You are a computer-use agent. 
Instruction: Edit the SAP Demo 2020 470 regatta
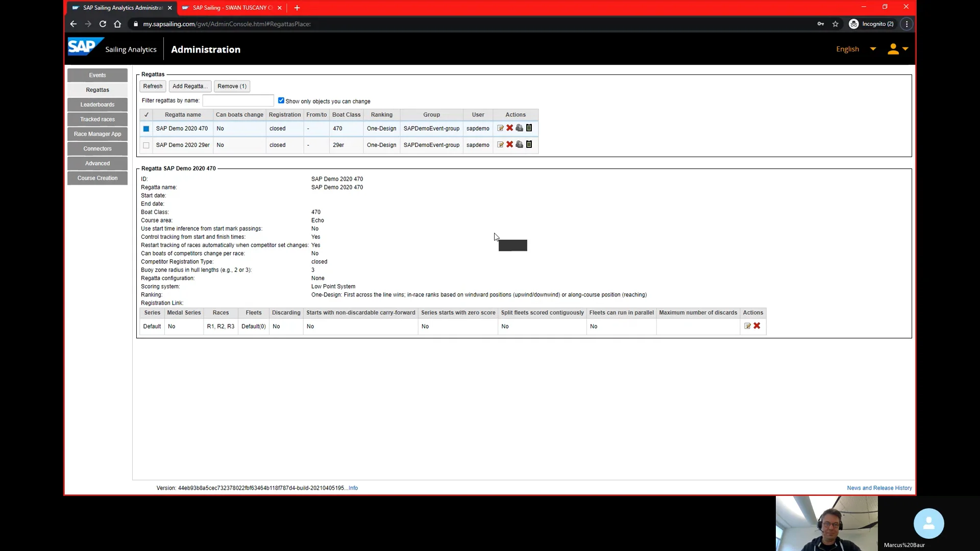pos(500,129)
